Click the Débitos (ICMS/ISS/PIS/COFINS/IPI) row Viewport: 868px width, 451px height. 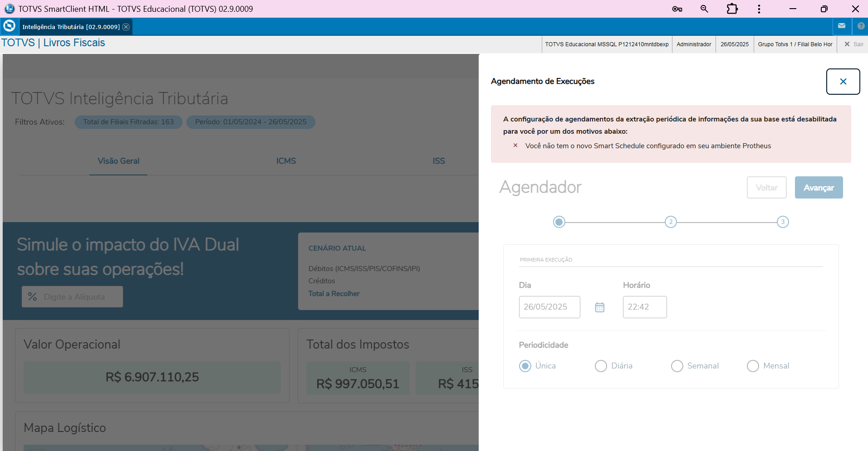(x=364, y=269)
